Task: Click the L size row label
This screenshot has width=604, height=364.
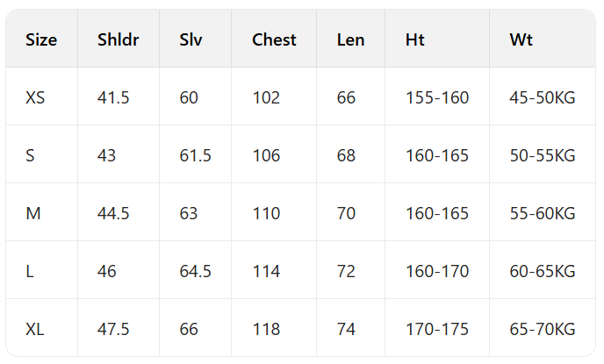Action: click(30, 271)
